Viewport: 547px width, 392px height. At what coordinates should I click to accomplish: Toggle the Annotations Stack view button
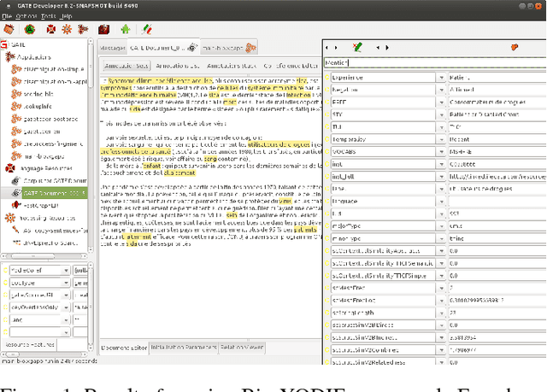233,65
